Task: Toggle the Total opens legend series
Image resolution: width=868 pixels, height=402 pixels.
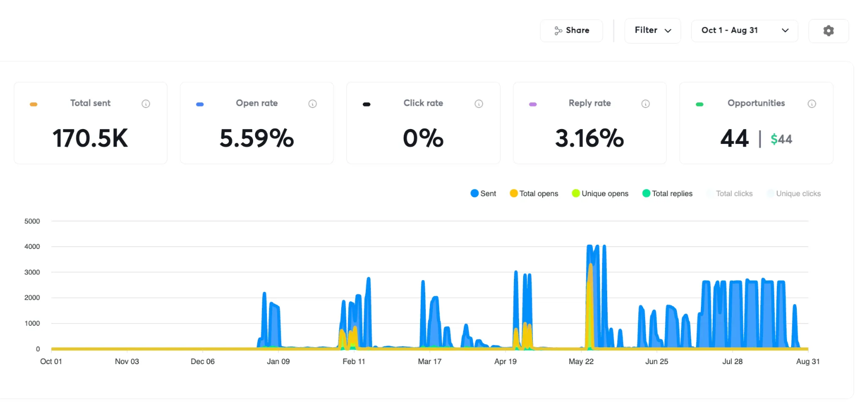Action: (x=534, y=194)
